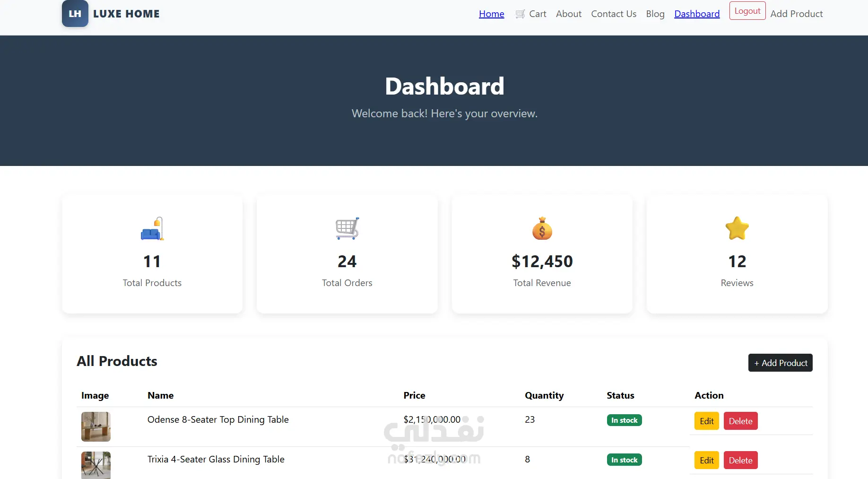
Task: Log out using the Logout button
Action: pos(747,11)
